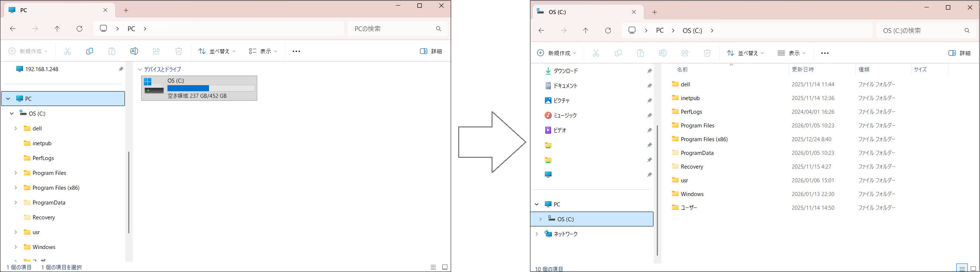Toggle the details pane (詳細) in the OS (C:) window

pos(960,53)
